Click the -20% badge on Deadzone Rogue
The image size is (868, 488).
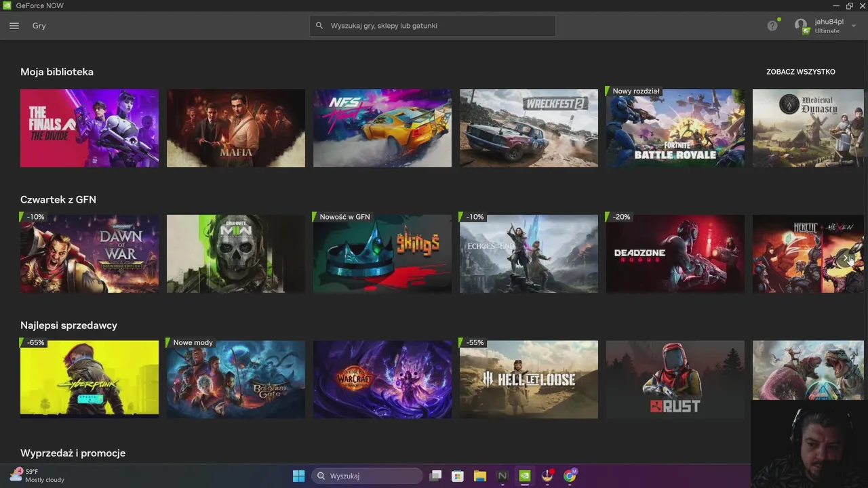(x=620, y=217)
